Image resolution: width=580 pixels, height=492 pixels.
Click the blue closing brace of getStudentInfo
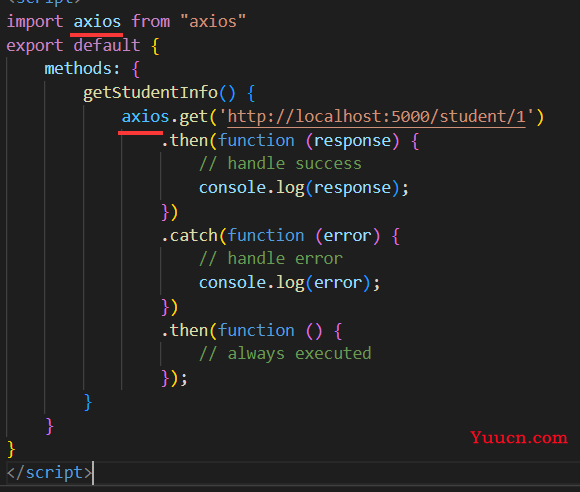pyautogui.click(x=88, y=402)
